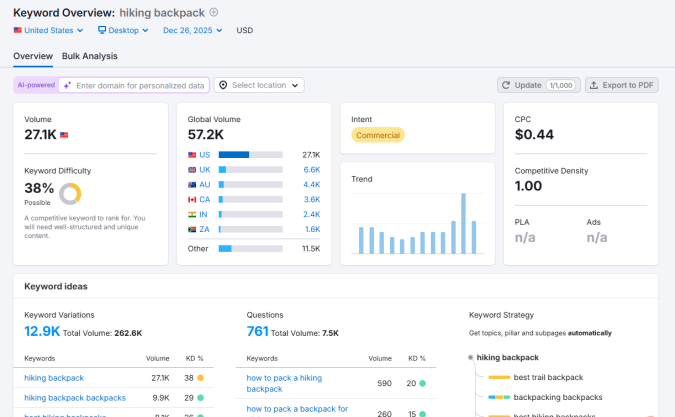675x417 pixels.
Task: Click the US flag icon under Volume
Action: click(64, 134)
